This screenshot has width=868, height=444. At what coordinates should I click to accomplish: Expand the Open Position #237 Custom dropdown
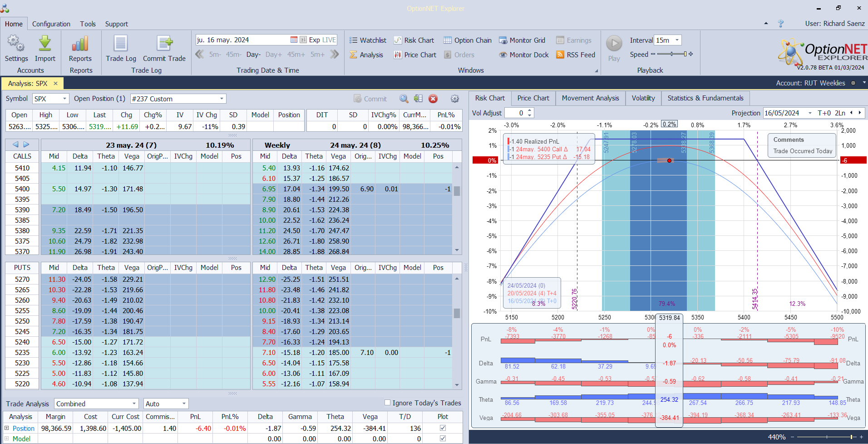tap(222, 99)
